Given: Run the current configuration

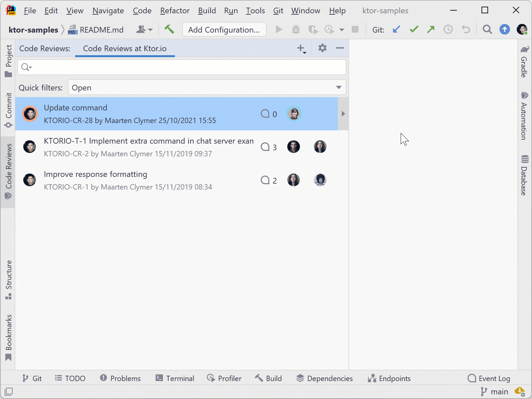Looking at the screenshot, I should (x=279, y=30).
